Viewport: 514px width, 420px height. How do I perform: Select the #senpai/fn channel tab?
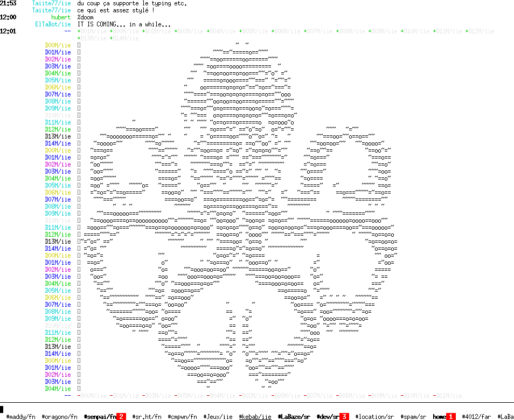(100, 417)
